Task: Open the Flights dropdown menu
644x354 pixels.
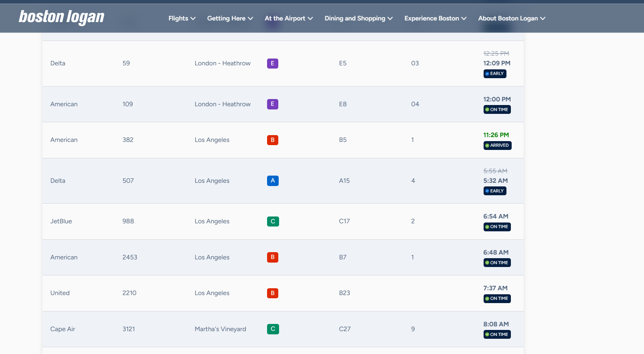Action: [x=182, y=18]
